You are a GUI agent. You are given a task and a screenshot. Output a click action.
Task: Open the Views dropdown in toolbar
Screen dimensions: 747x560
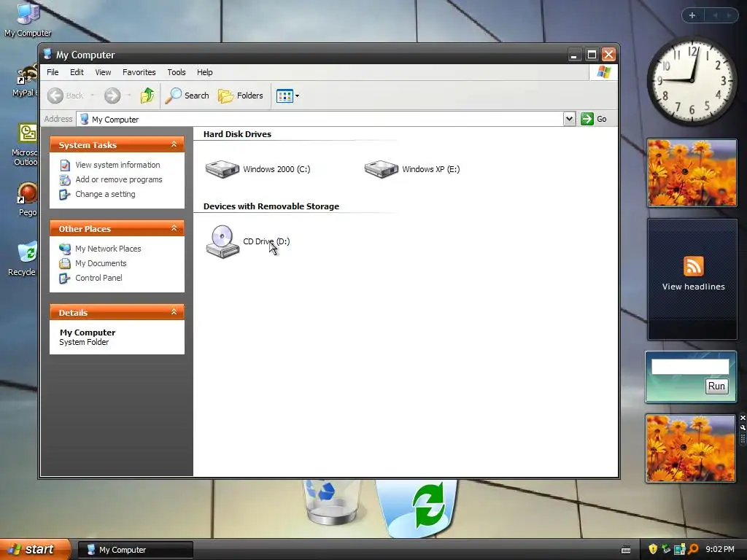(x=287, y=96)
